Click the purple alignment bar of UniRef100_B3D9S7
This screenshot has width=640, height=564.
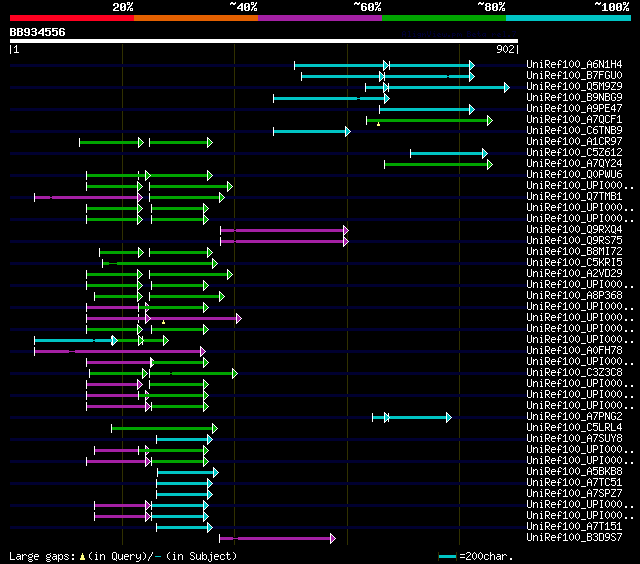pyautogui.click(x=278, y=539)
